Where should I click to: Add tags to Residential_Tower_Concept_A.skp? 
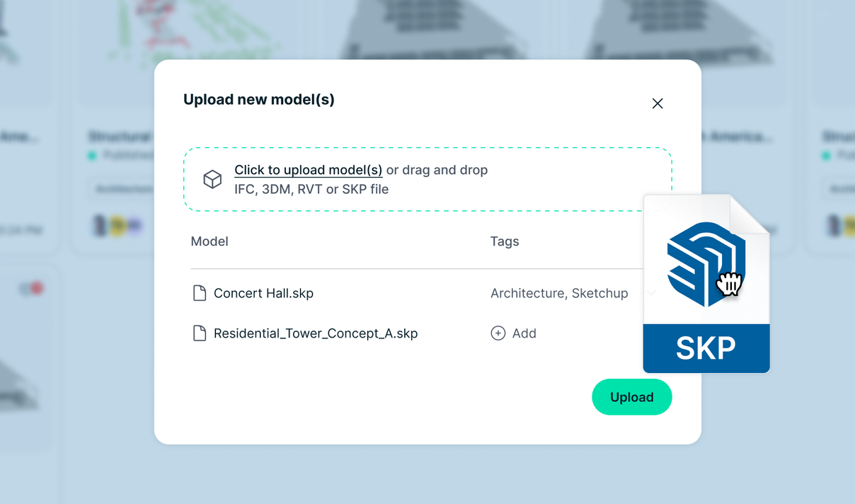pos(514,333)
